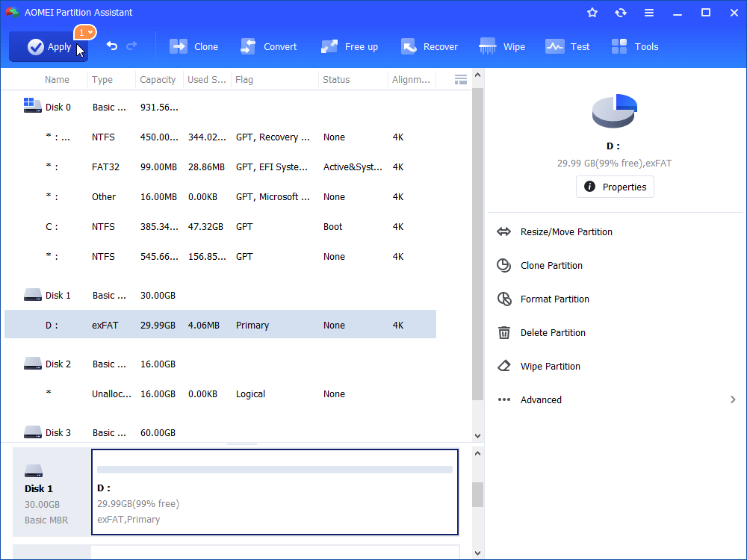Select the 16.00MB Other partition row
This screenshot has height=560, width=747.
(220, 196)
